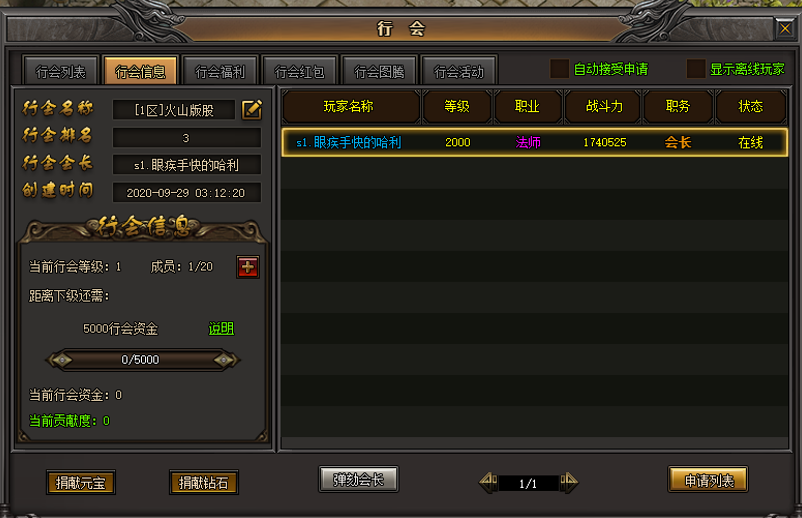Viewport: 802px width, 518px height.
Task: Go to previous page with left arrow
Action: click(488, 482)
